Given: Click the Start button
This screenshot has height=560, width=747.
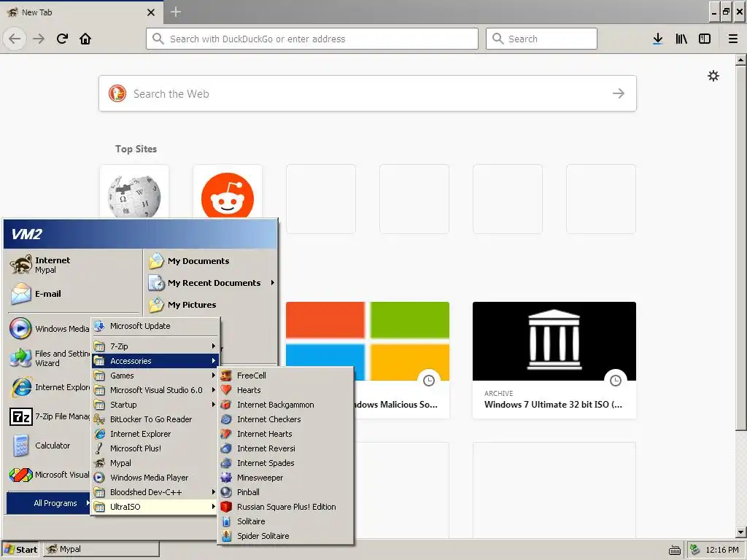Looking at the screenshot, I should click(x=21, y=550).
